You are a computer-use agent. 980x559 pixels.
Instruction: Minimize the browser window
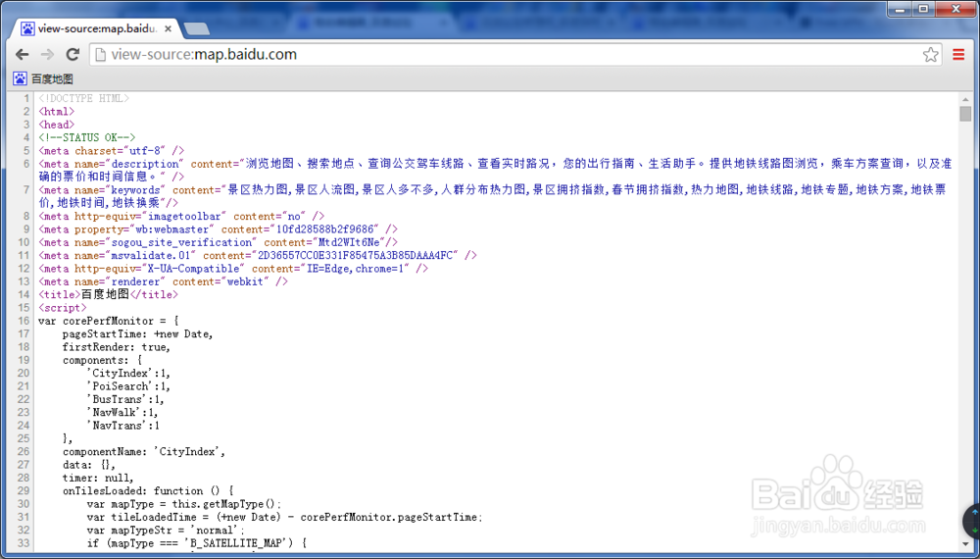900,9
